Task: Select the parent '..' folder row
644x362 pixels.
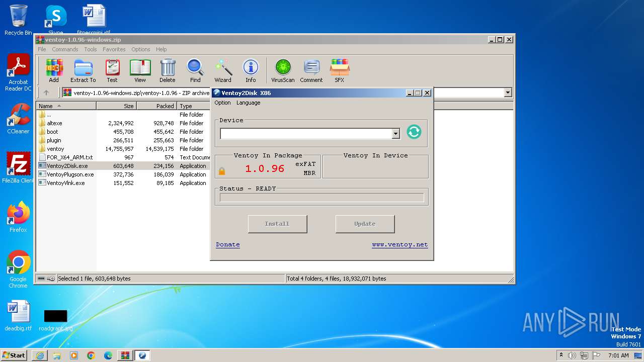Action: (123, 115)
